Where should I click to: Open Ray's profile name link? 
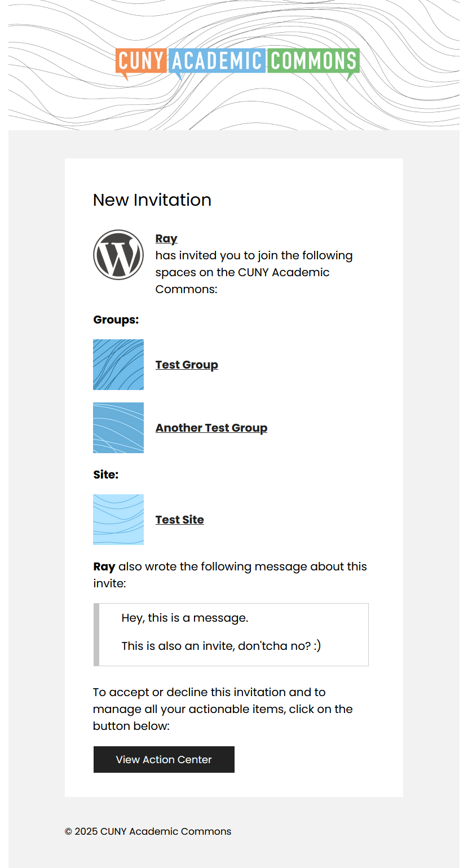166,239
